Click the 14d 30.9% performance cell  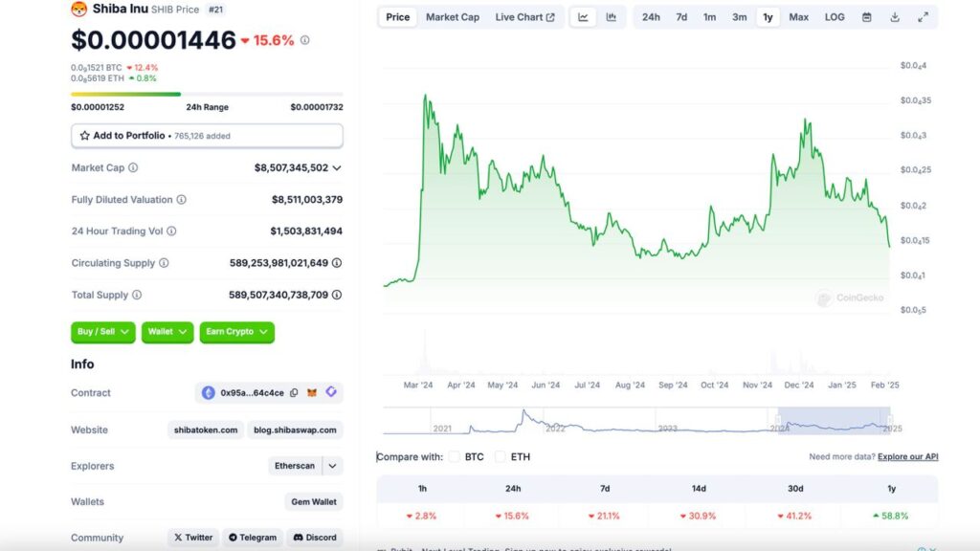(x=698, y=516)
